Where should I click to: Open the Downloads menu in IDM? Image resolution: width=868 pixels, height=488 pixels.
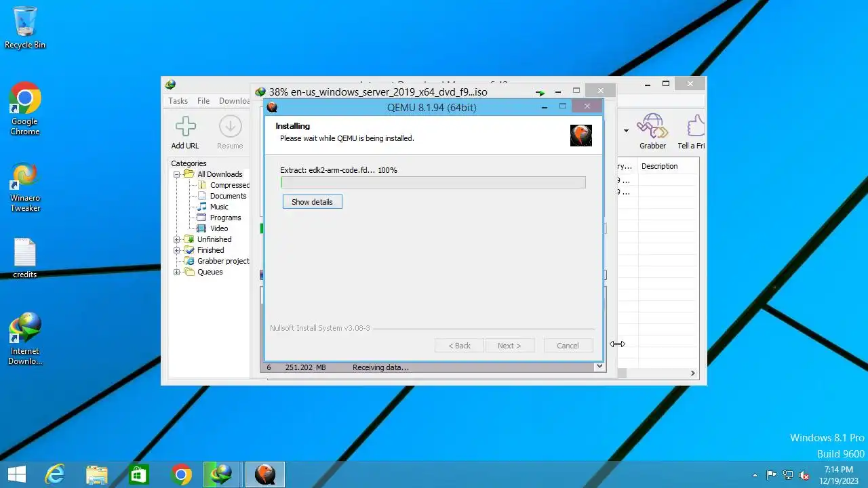click(x=235, y=101)
